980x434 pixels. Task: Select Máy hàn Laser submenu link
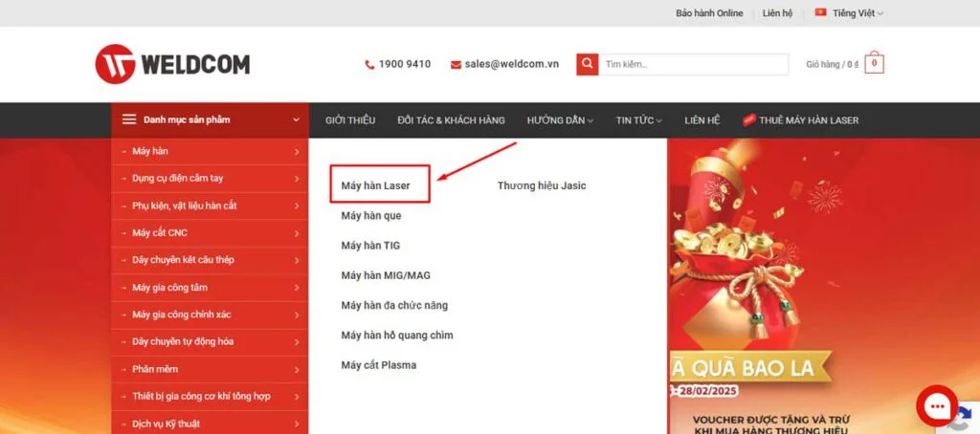click(375, 185)
